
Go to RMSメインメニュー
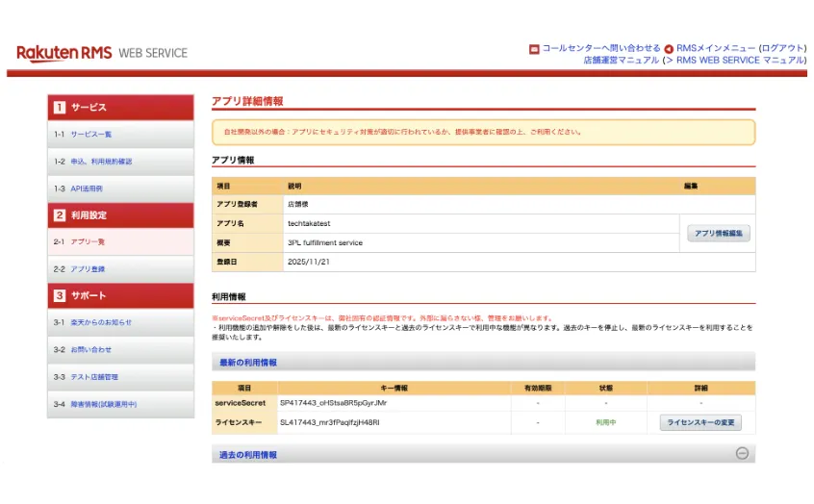716,48
